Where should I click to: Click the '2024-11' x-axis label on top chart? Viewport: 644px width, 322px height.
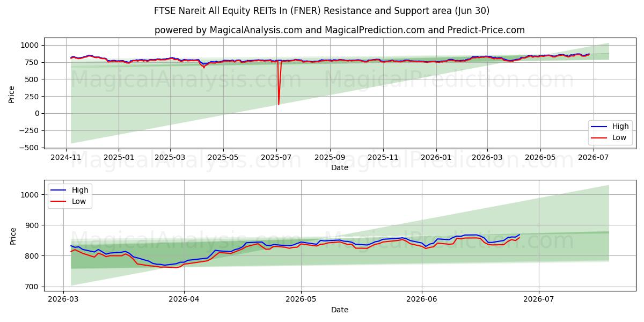(66, 158)
